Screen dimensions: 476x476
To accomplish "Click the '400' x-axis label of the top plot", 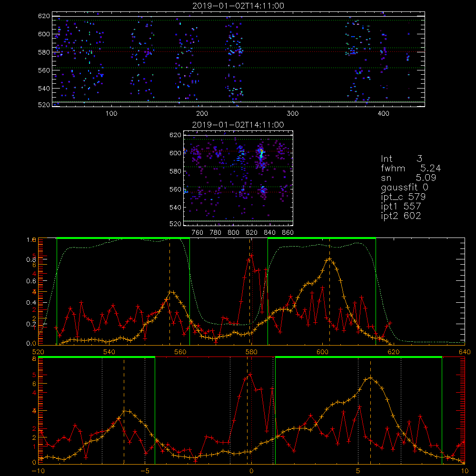I will (x=383, y=113).
